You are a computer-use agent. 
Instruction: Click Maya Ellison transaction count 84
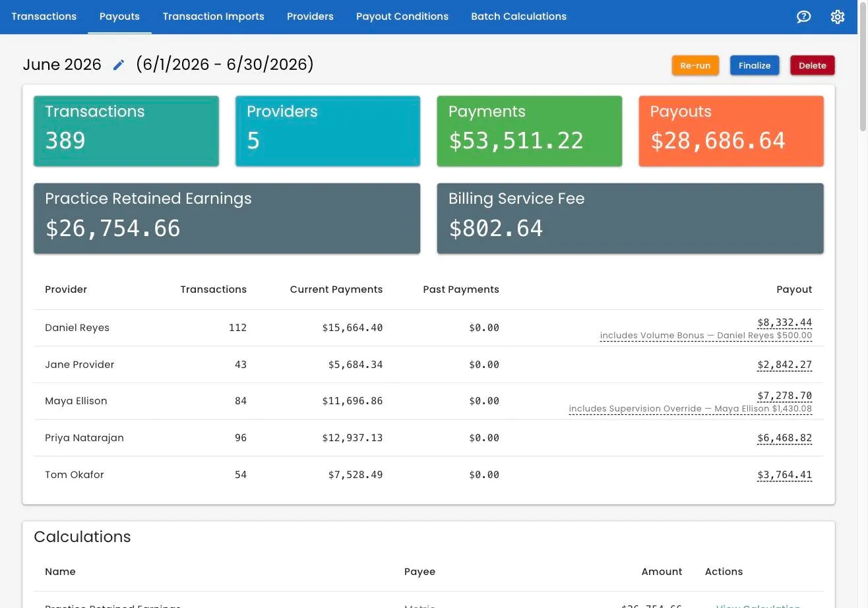(x=241, y=401)
